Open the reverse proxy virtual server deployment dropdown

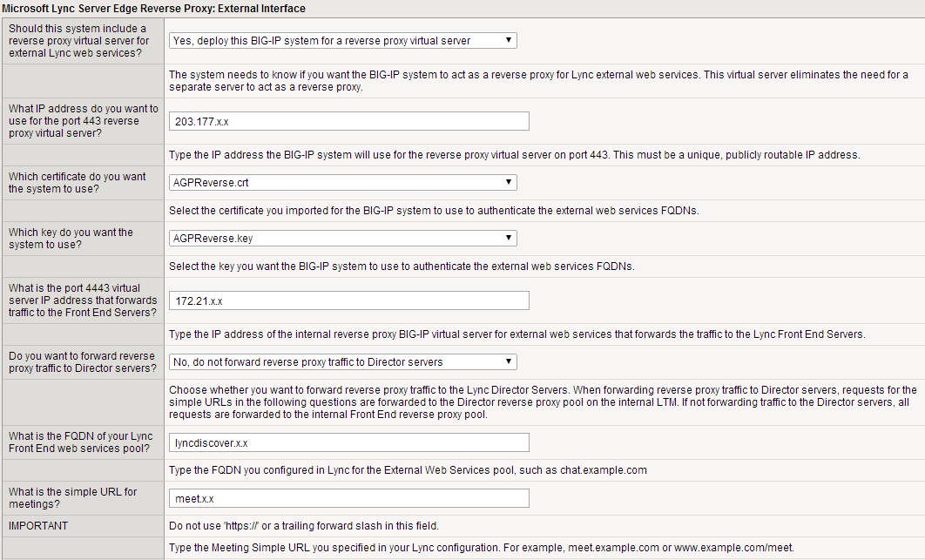point(342,41)
